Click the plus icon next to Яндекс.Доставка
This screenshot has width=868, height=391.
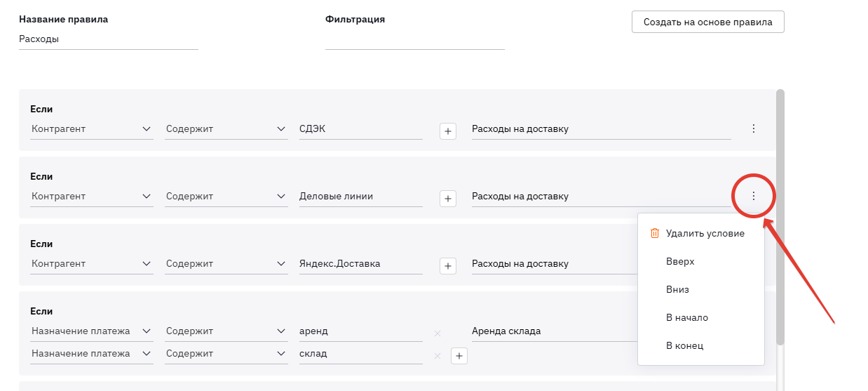448,266
